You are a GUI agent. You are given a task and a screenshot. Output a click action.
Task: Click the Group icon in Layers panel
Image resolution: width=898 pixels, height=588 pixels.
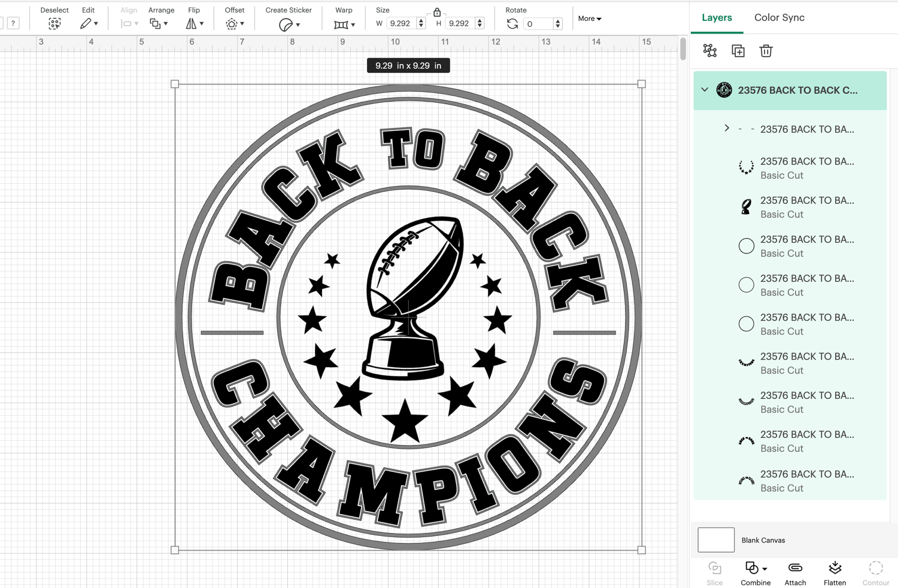coord(710,51)
